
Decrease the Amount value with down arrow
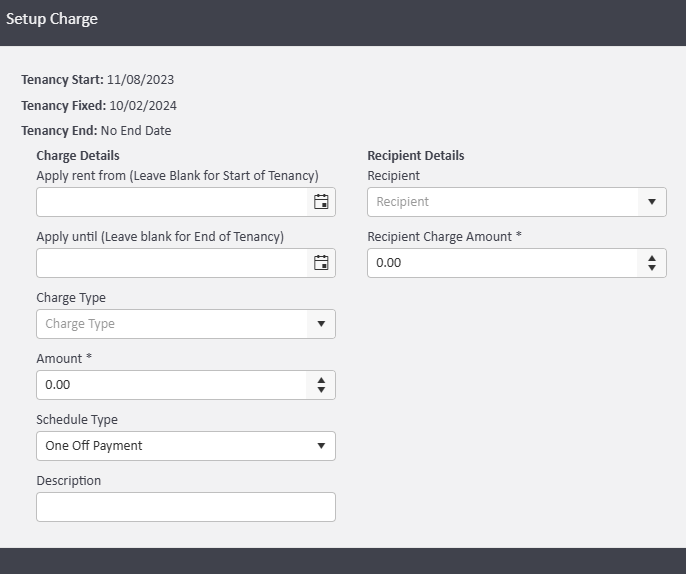click(x=321, y=390)
